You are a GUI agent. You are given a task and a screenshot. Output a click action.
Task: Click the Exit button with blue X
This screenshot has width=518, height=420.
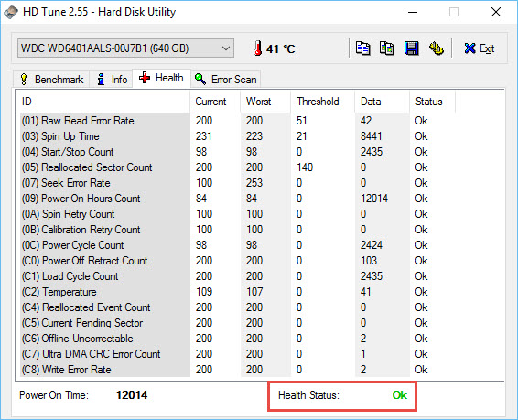[479, 48]
